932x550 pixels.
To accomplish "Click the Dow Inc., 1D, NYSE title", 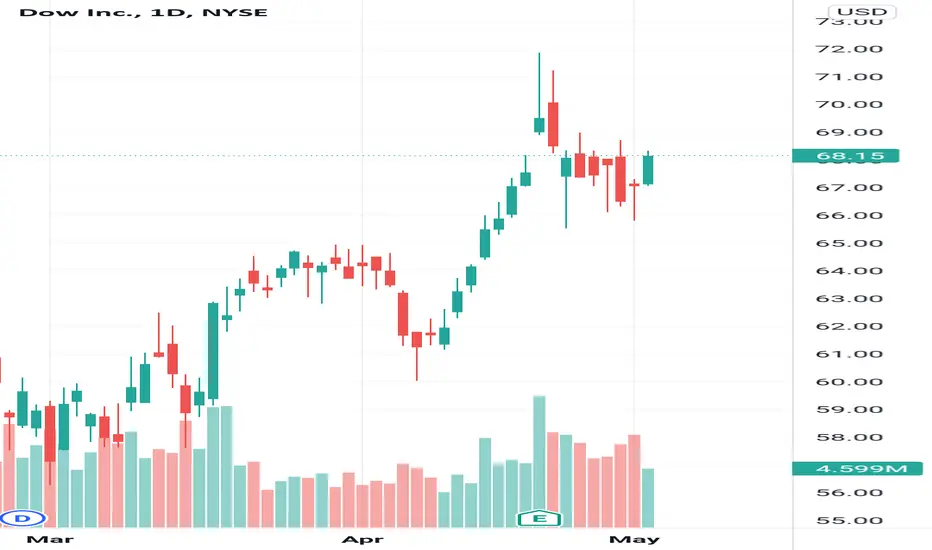I will [x=143, y=12].
